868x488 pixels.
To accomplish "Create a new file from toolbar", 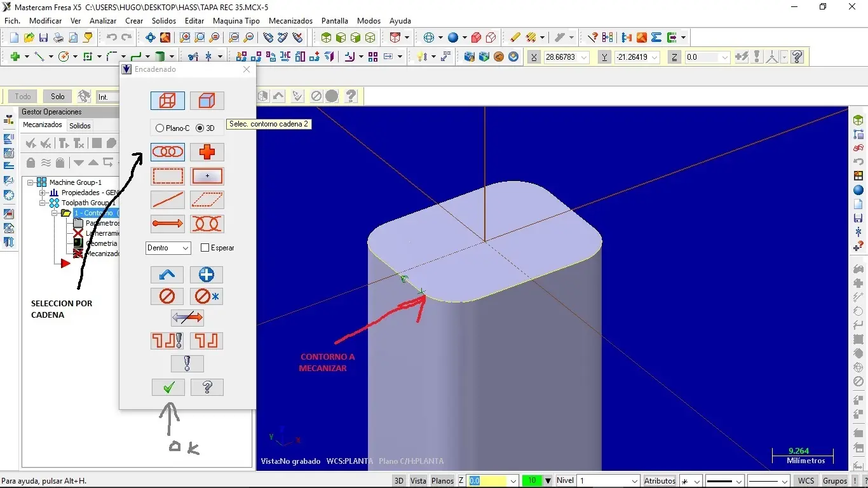I will [14, 37].
